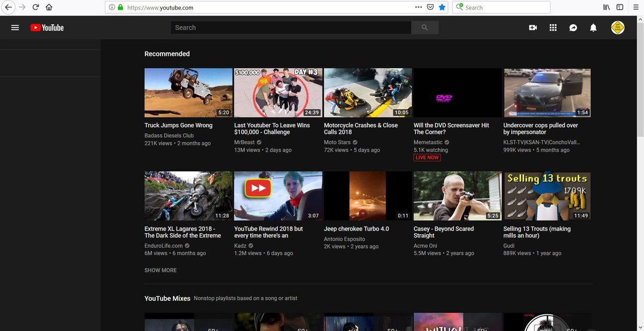Open DVD Screensaver live stream thumbnail
This screenshot has width=644, height=331.
(457, 92)
